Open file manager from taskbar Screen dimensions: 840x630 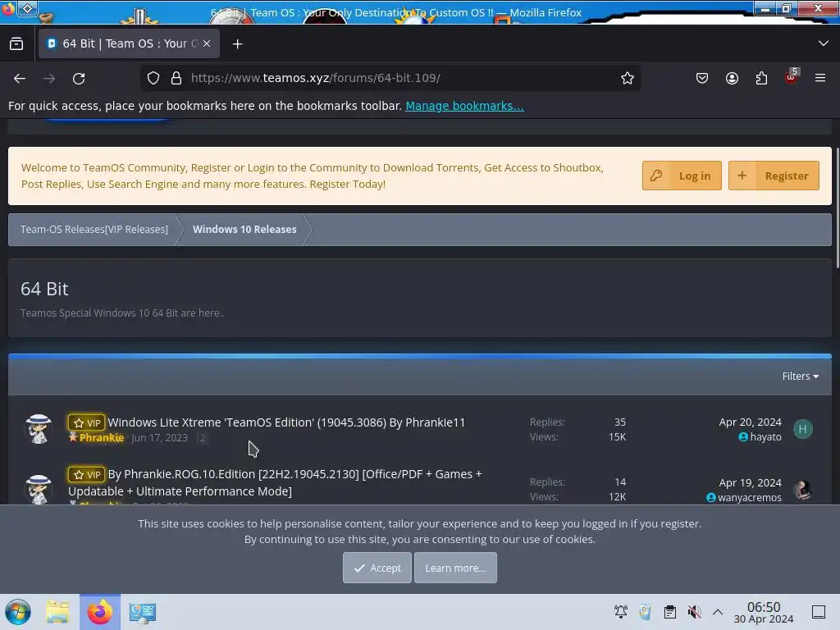point(57,612)
